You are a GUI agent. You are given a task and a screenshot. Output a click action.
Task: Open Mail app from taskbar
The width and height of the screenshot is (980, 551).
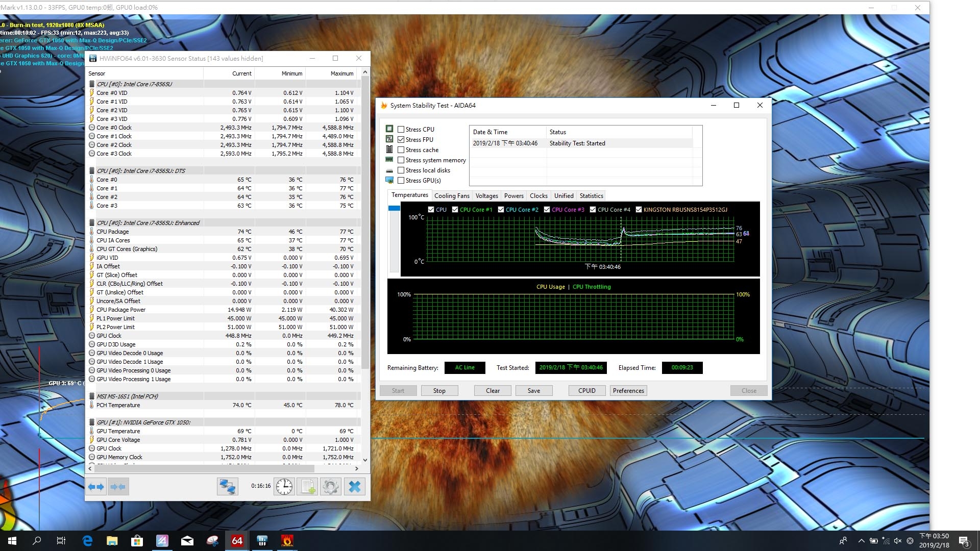click(x=187, y=541)
